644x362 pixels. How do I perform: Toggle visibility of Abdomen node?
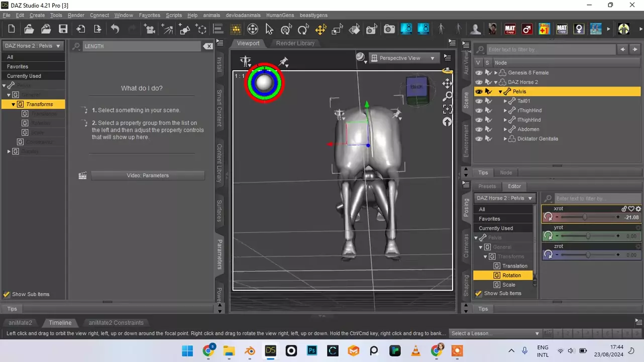coord(479,129)
